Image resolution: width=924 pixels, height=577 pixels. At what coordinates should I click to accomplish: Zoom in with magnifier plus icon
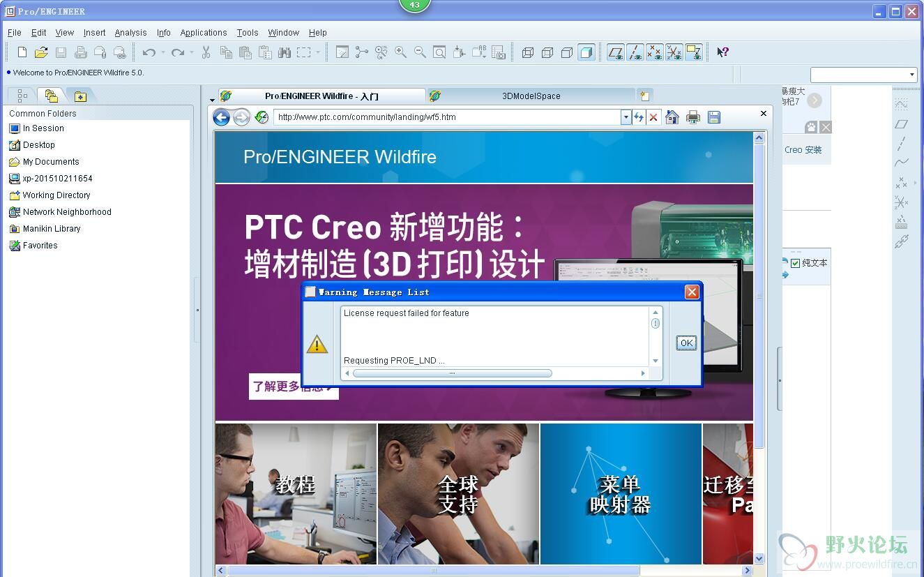(x=400, y=52)
